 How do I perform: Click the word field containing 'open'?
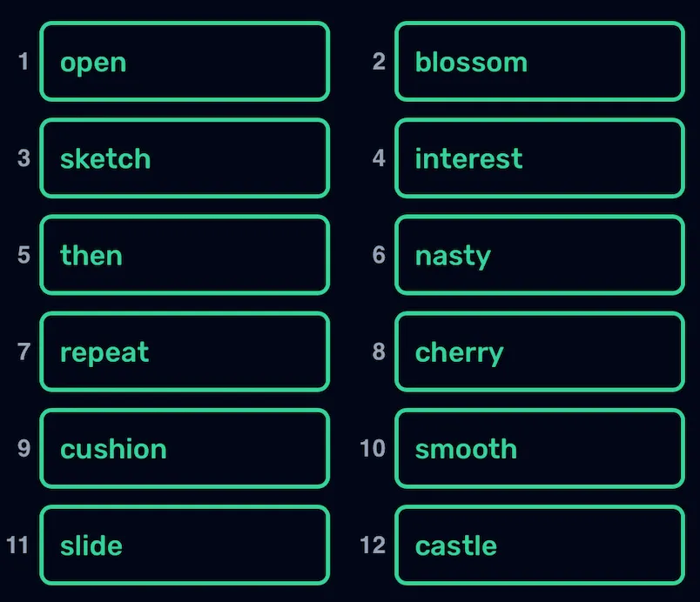pyautogui.click(x=185, y=62)
